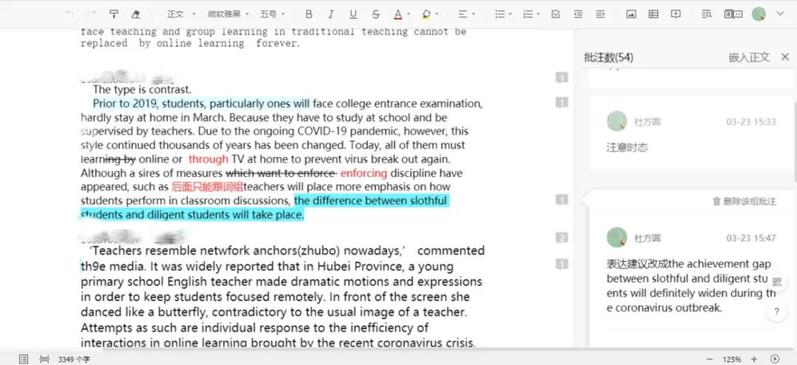Zoom in with the plus button
797x365 pixels.
click(x=754, y=359)
